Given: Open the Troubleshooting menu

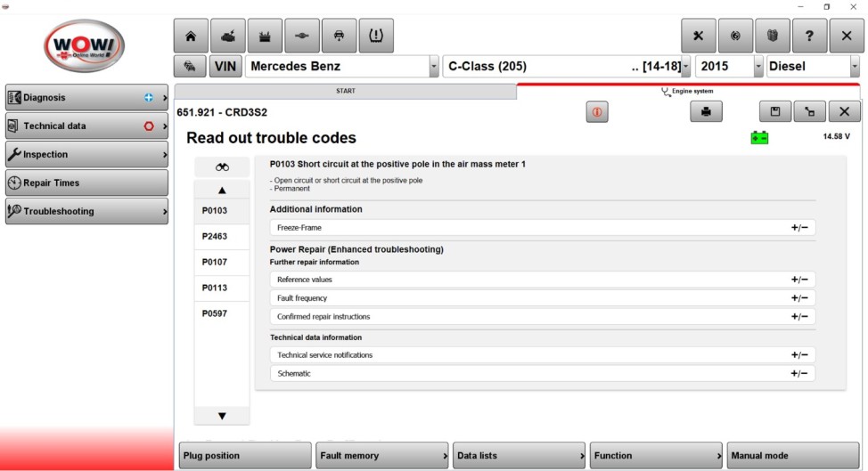Looking at the screenshot, I should (87, 211).
